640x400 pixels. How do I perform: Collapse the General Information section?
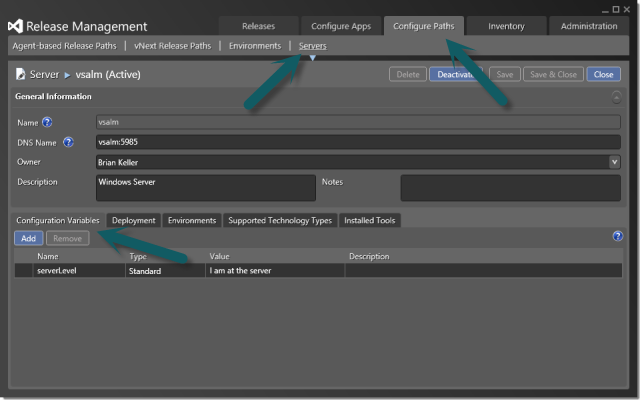pos(616,97)
